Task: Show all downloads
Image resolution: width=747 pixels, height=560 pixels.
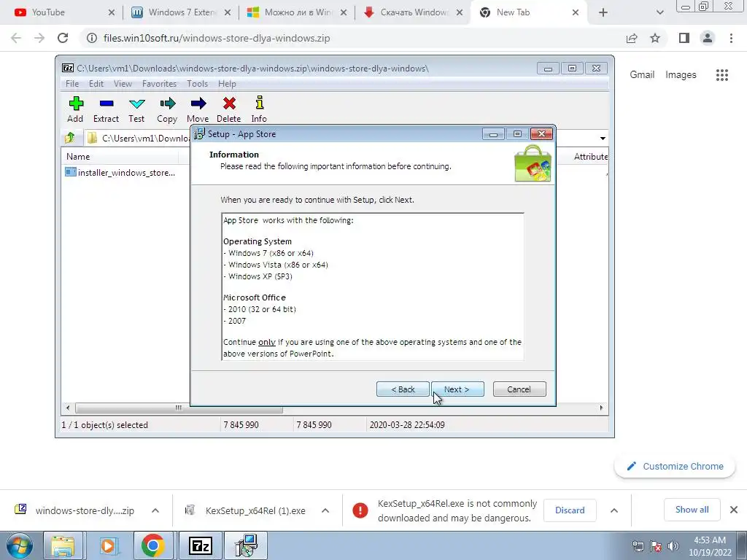Action: click(692, 510)
